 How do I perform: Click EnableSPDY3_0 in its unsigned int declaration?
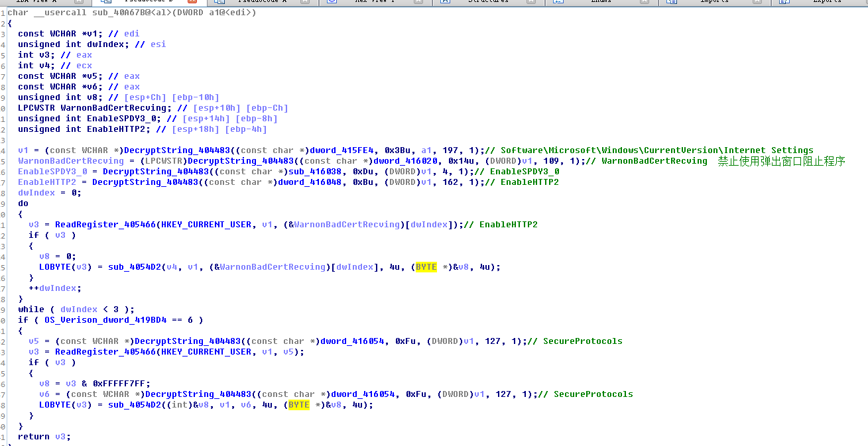[121, 119]
